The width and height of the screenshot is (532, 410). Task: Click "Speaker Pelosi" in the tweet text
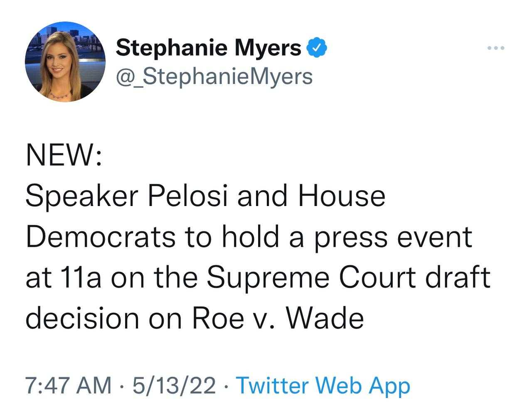click(x=126, y=196)
